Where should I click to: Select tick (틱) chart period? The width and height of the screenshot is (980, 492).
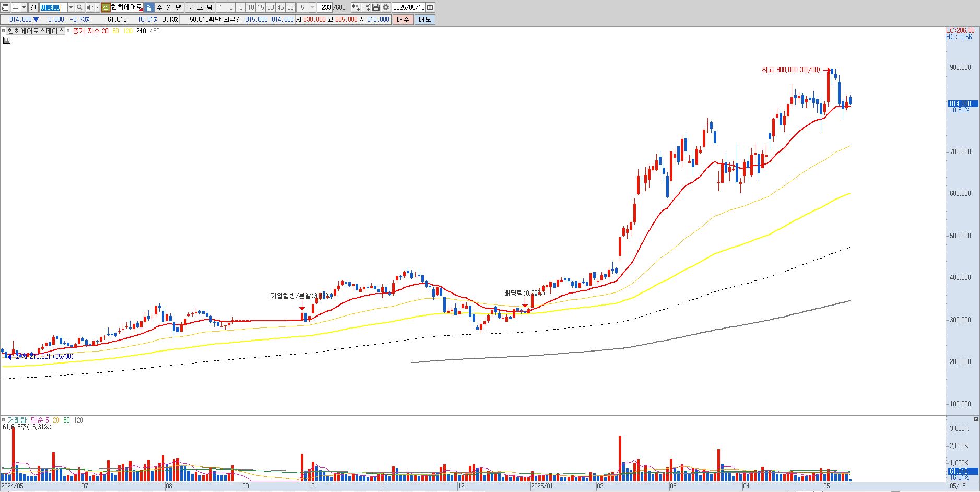(209, 7)
